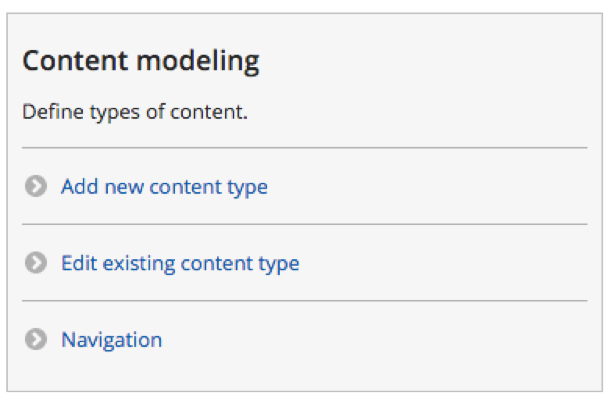Click the divider line below Define types of content

(305, 148)
